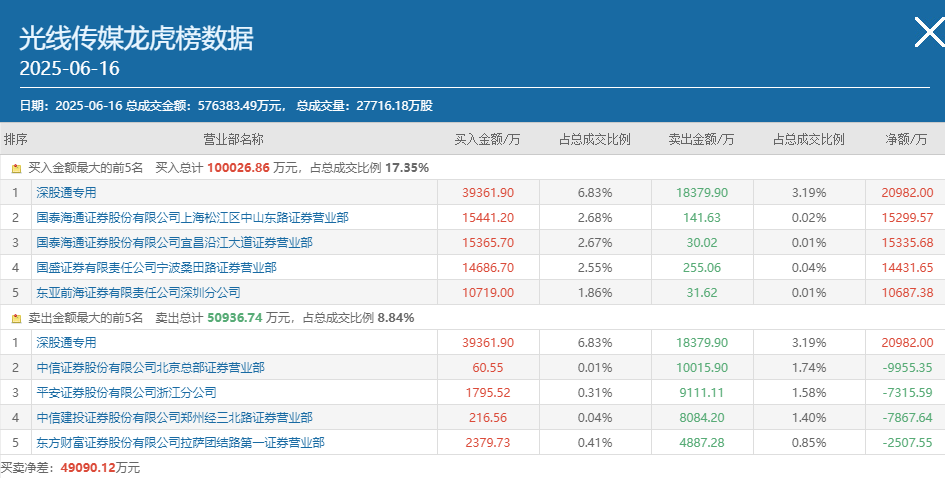Click the 买入金额/万 column header
The image size is (945, 478).
click(x=488, y=139)
